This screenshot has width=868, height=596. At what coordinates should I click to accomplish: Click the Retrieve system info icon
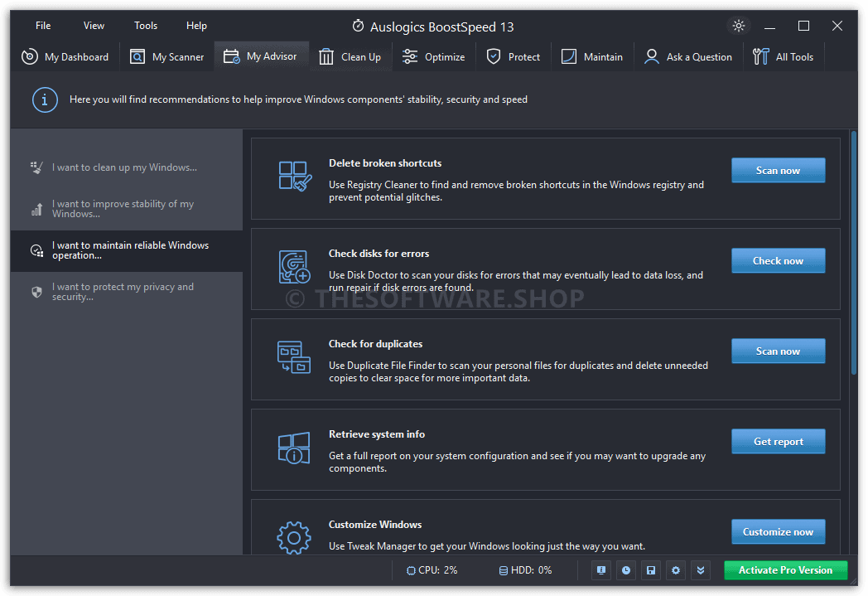[x=293, y=448]
